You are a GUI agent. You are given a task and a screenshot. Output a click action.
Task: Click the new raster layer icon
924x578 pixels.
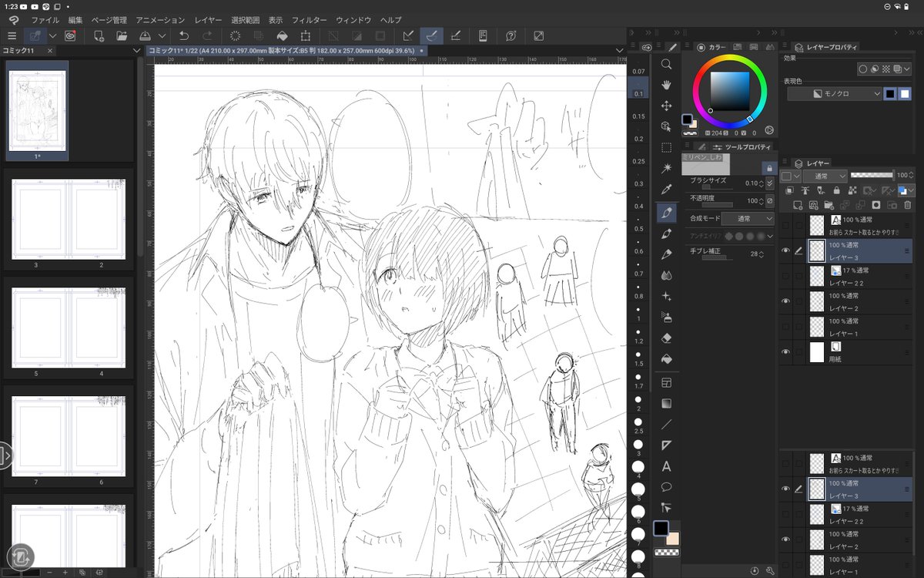(x=796, y=206)
